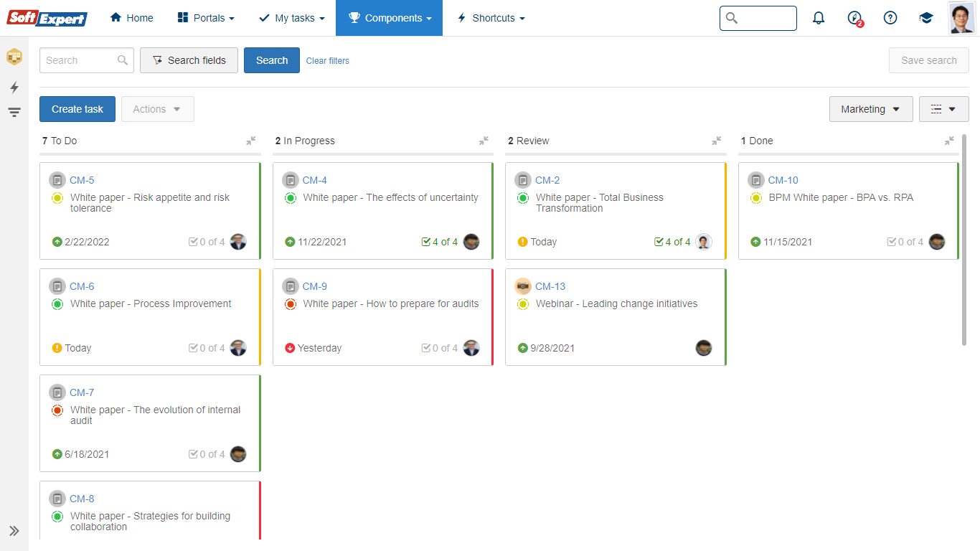Viewport: 980px width, 551px height.
Task: Open the Marketing dropdown
Action: tap(871, 109)
